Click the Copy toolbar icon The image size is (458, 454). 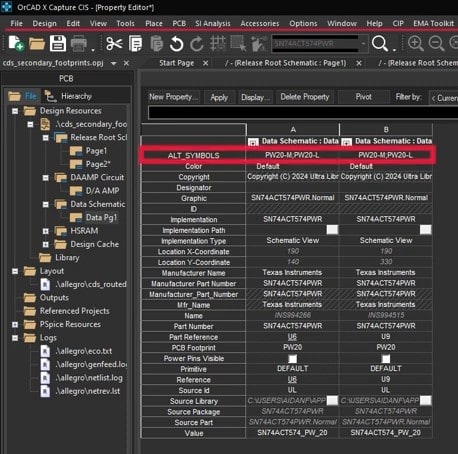(135, 44)
